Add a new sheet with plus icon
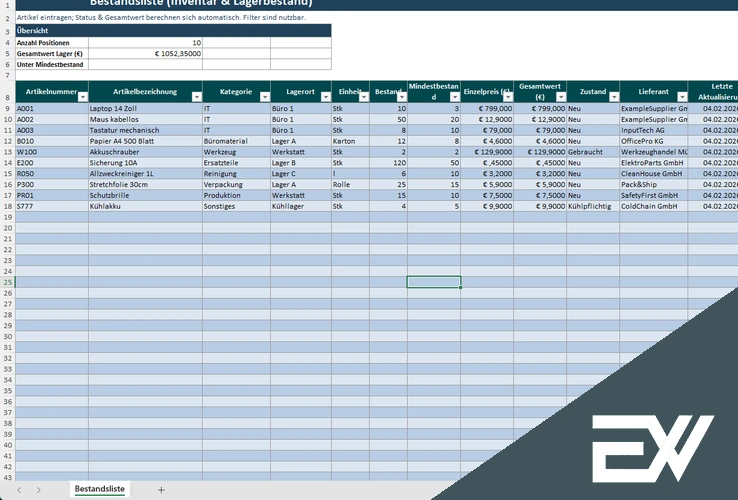 (161, 490)
